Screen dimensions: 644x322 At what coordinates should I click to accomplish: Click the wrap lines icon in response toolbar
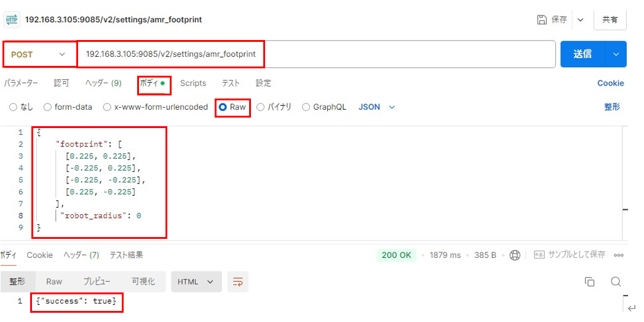237,282
